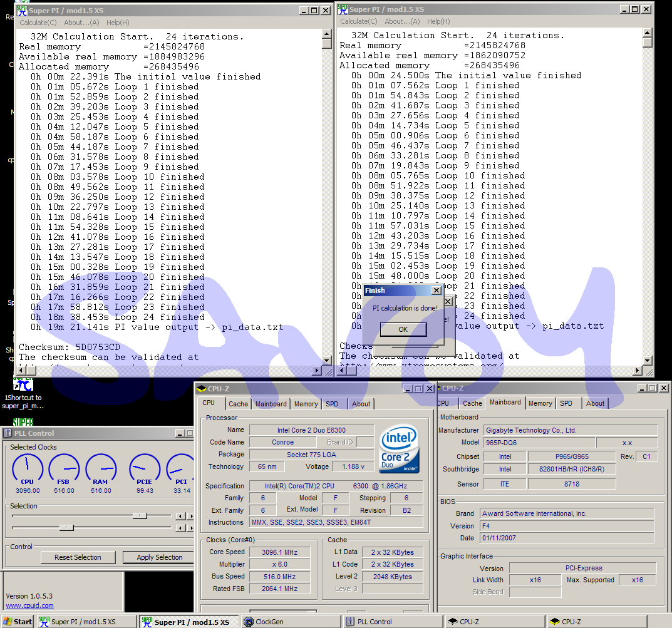Click horizontal scroll-right arrow in left Super PI window
Viewport: 672px width, 628px height.
(317, 371)
